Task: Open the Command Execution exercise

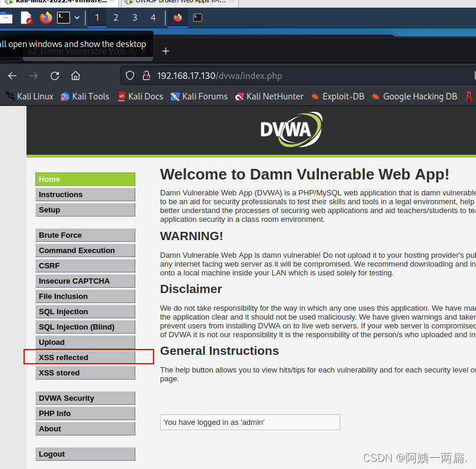Action: coord(85,251)
